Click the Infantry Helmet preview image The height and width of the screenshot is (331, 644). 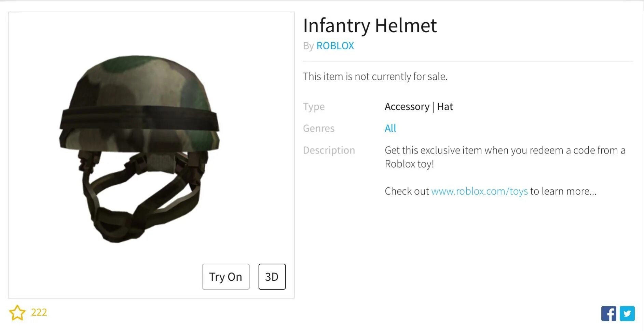(139, 149)
